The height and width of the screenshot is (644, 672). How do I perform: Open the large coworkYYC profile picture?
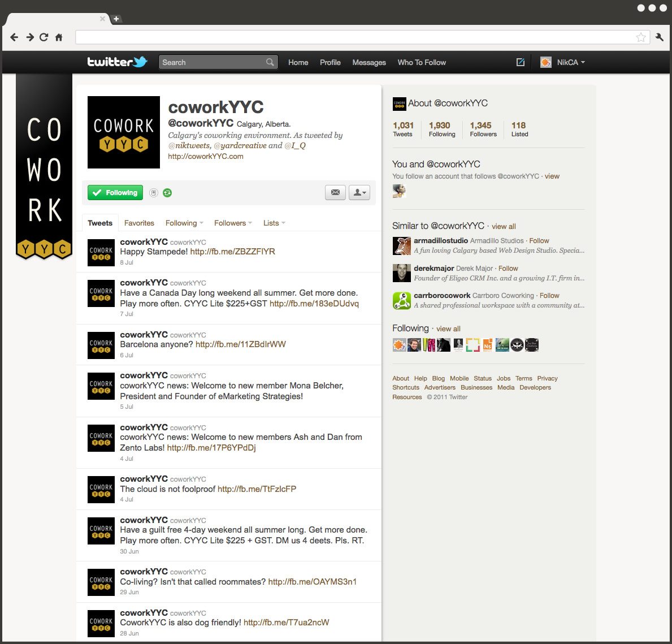[x=124, y=132]
